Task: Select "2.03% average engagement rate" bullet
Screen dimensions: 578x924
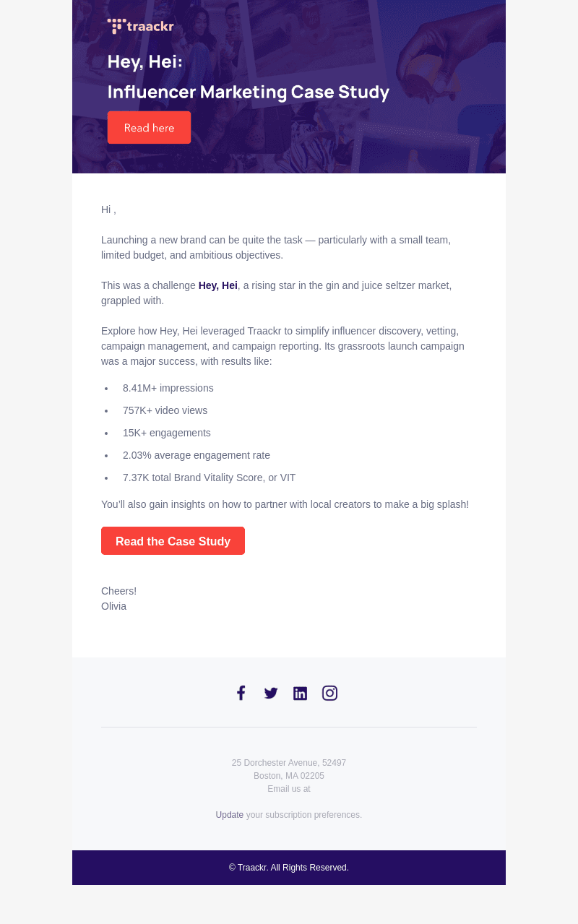Action: tap(197, 455)
